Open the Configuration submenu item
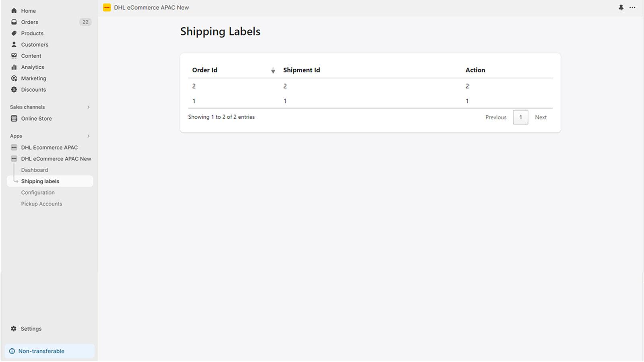This screenshot has width=644, height=362. point(38,193)
